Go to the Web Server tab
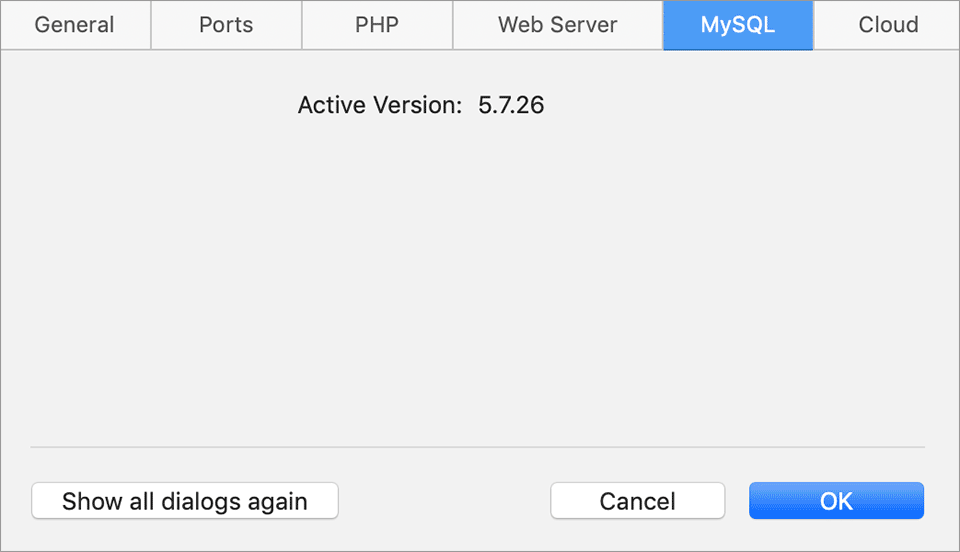 click(x=558, y=25)
